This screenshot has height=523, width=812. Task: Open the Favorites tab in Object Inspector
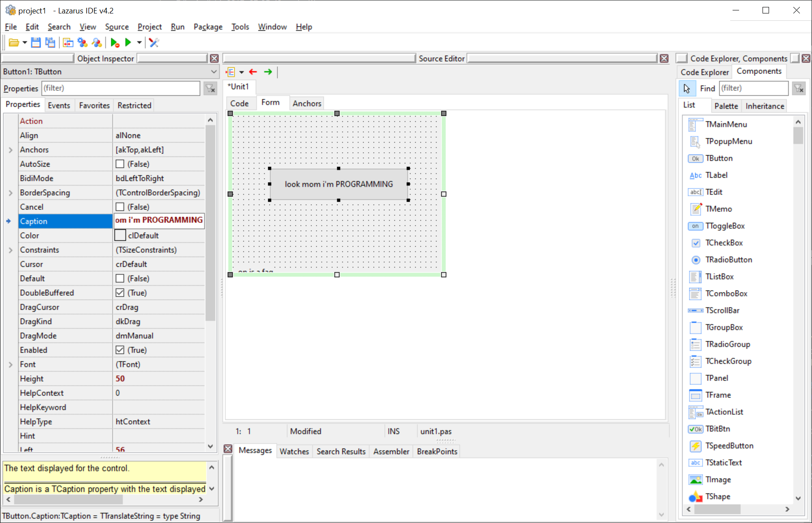(x=94, y=105)
